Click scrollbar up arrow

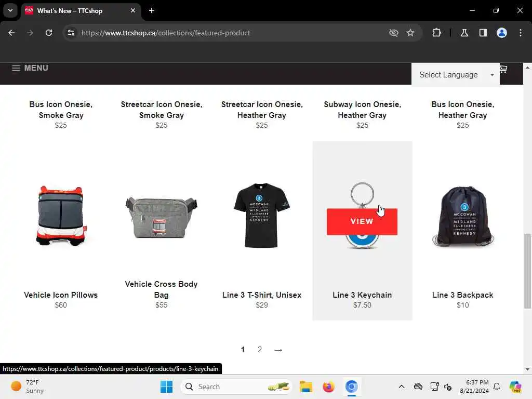tap(527, 68)
